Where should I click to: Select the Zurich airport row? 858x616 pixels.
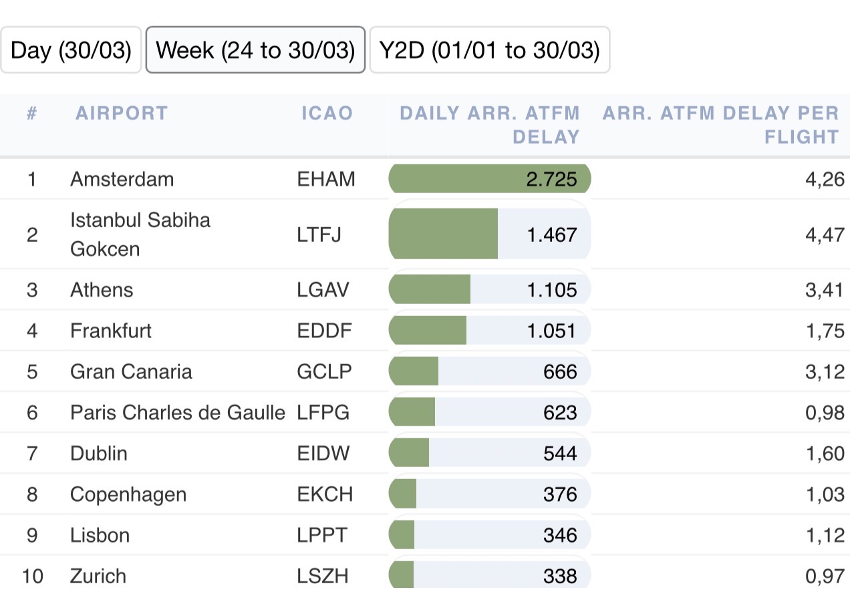(x=98, y=576)
